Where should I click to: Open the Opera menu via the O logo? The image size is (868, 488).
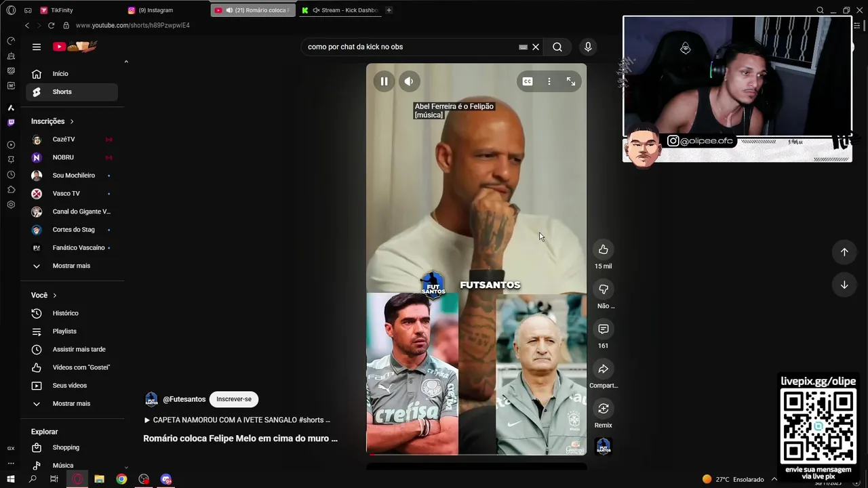point(11,10)
